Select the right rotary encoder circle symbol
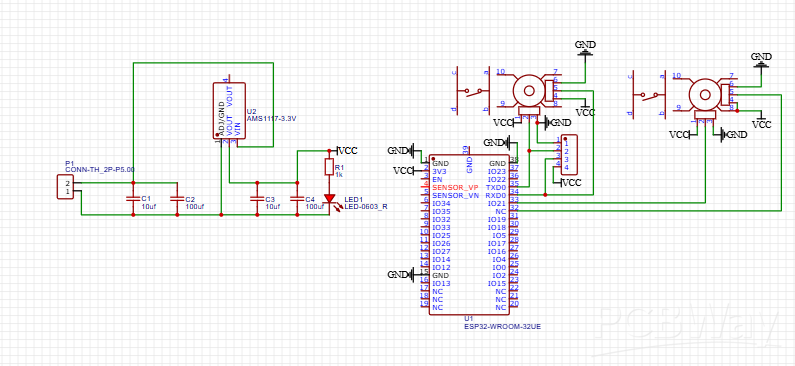Viewport: 795px width, 366px height. 705,94
